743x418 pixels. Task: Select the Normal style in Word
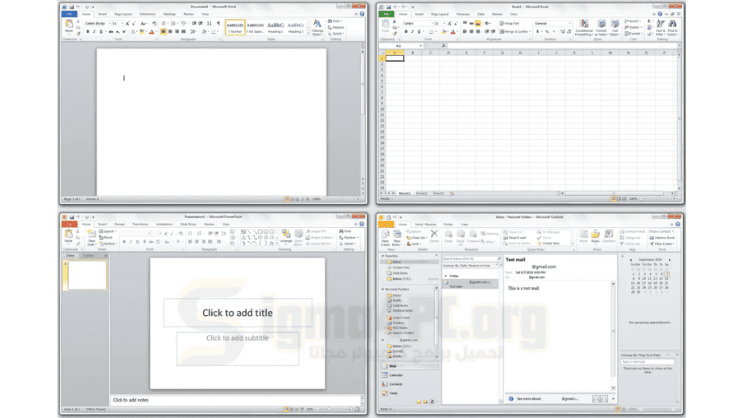pyautogui.click(x=235, y=27)
